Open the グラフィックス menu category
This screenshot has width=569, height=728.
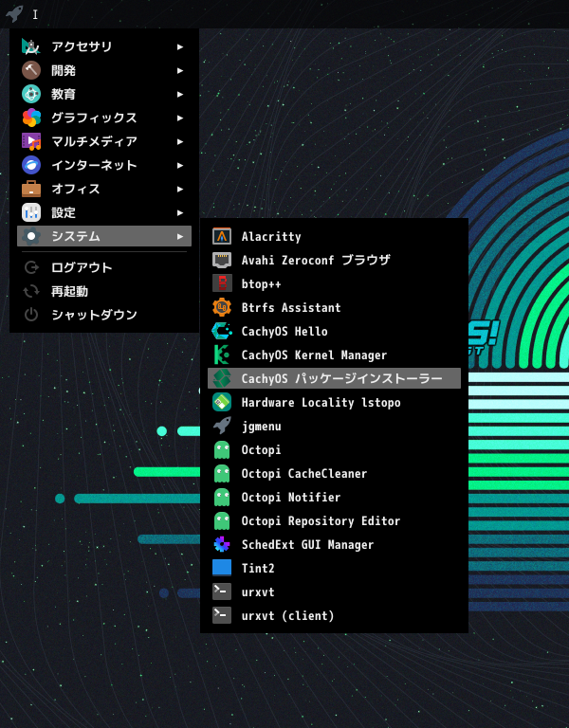coord(104,118)
